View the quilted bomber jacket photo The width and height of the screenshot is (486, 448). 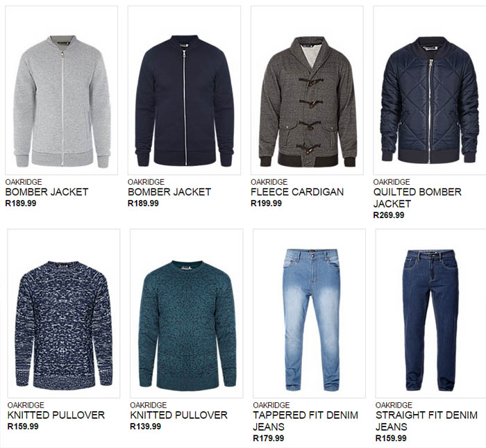point(430,90)
